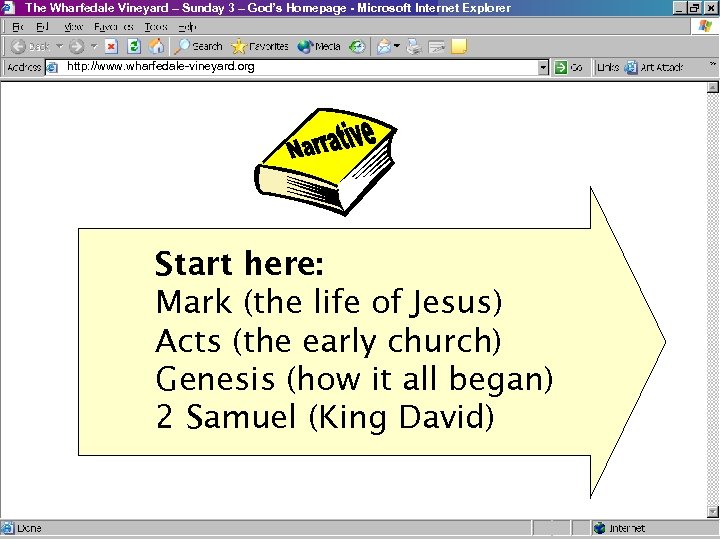Open the Tools menu
The width and height of the screenshot is (720, 540).
pyautogui.click(x=156, y=27)
